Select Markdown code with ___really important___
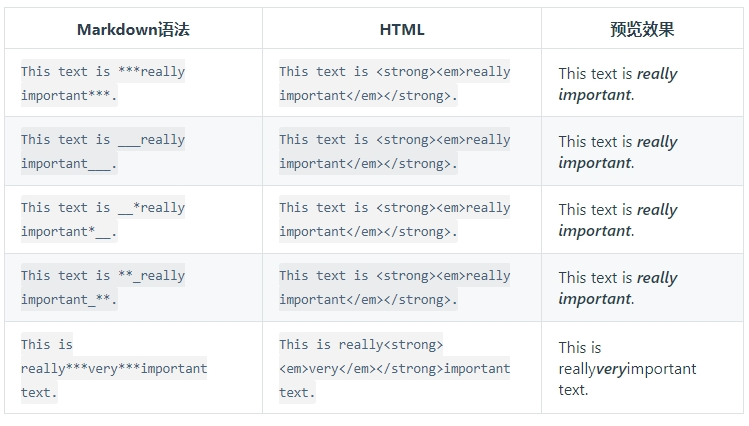This screenshot has width=749, height=426. pyautogui.click(x=103, y=152)
